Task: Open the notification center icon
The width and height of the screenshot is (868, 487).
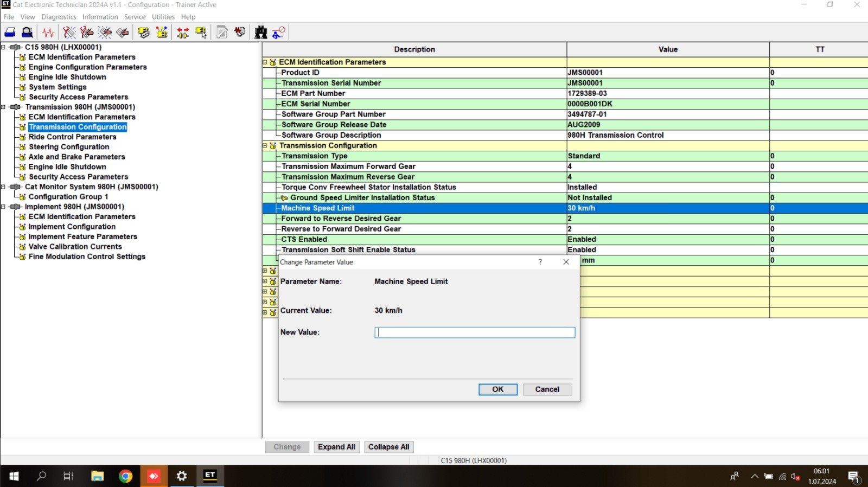Action: tap(854, 477)
